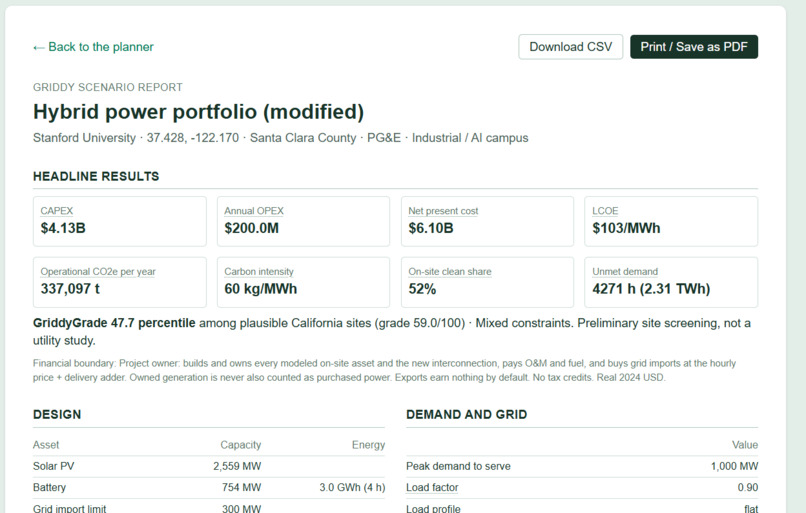Image resolution: width=806 pixels, height=513 pixels.
Task: Click the Unmet demand label
Action: [x=625, y=271]
